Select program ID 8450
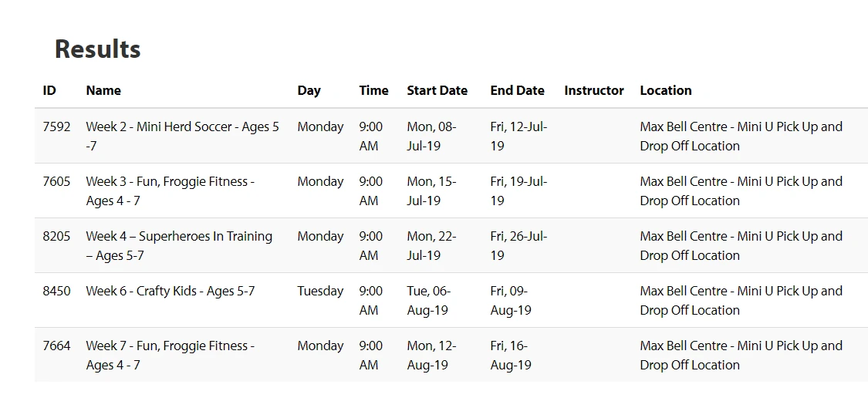This screenshot has height=408, width=868. pyautogui.click(x=56, y=291)
